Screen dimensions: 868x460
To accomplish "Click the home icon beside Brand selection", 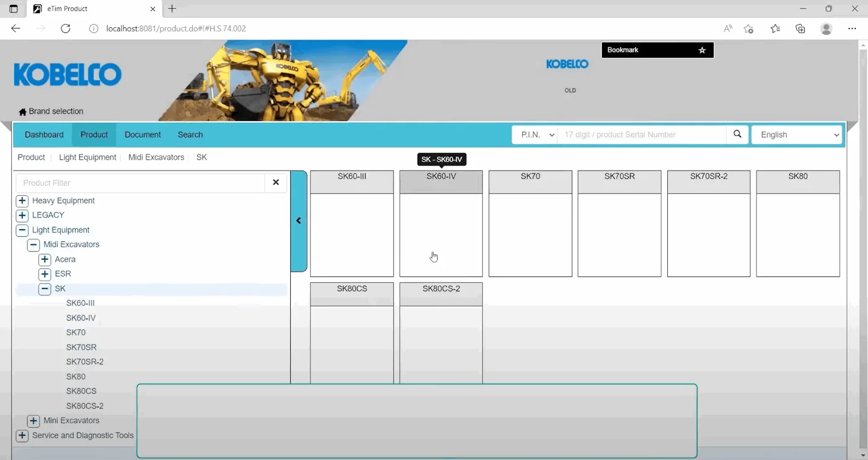I will tap(23, 112).
